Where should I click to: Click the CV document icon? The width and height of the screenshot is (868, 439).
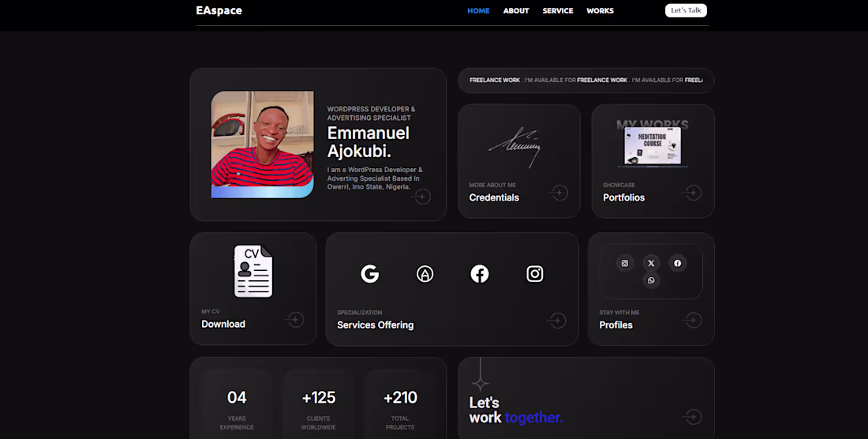point(253,272)
